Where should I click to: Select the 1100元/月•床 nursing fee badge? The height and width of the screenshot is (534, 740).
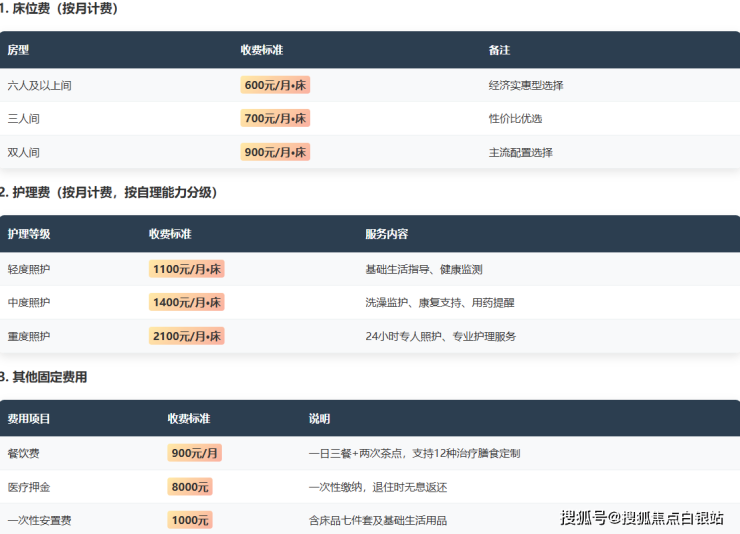[186, 269]
